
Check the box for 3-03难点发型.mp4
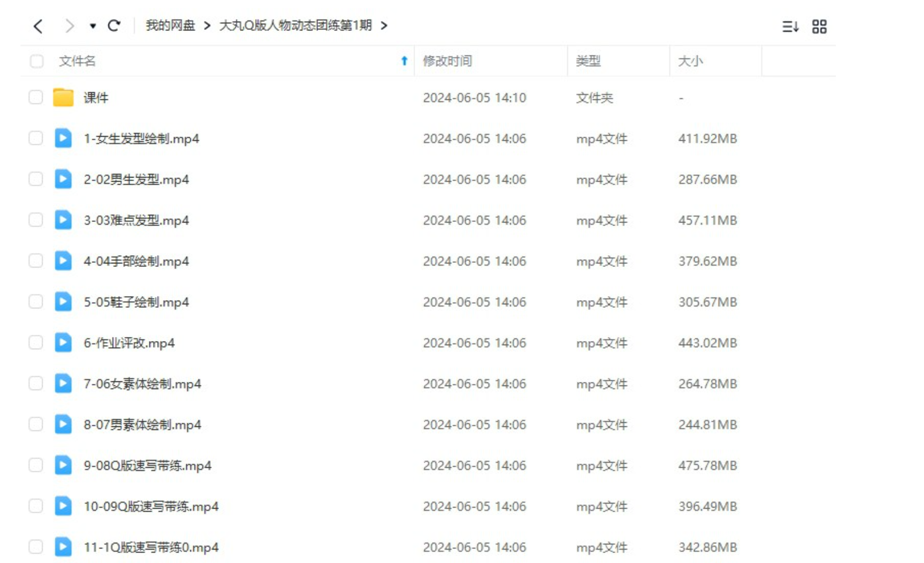pos(36,220)
